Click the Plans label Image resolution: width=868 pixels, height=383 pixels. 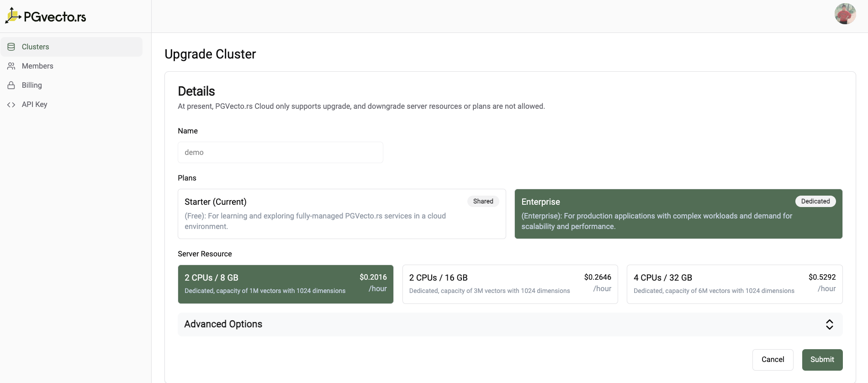click(x=187, y=178)
